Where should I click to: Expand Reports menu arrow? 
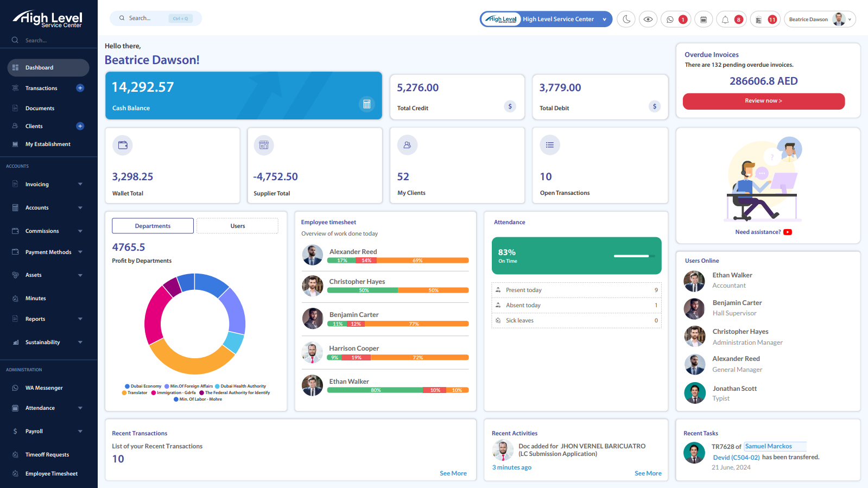[80, 319]
